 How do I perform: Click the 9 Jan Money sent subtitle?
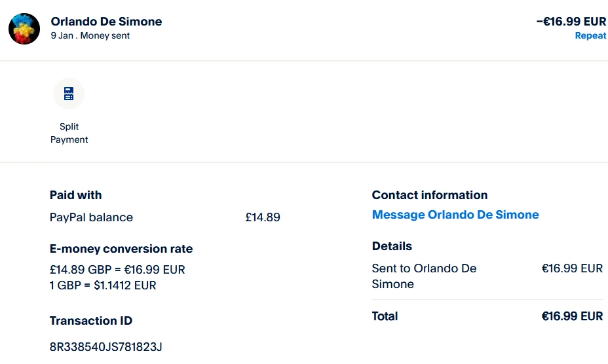(x=90, y=36)
